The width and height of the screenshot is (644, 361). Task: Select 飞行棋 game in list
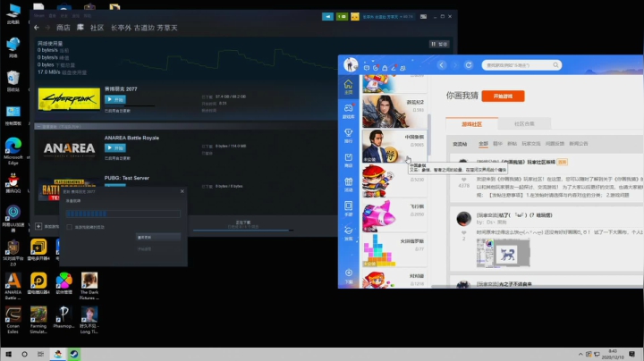coord(394,215)
